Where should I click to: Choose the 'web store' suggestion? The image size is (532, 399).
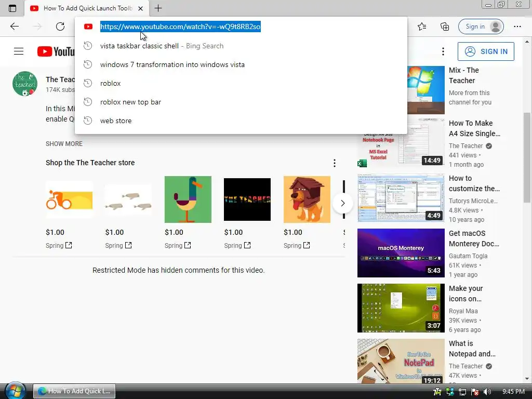pyautogui.click(x=241, y=121)
